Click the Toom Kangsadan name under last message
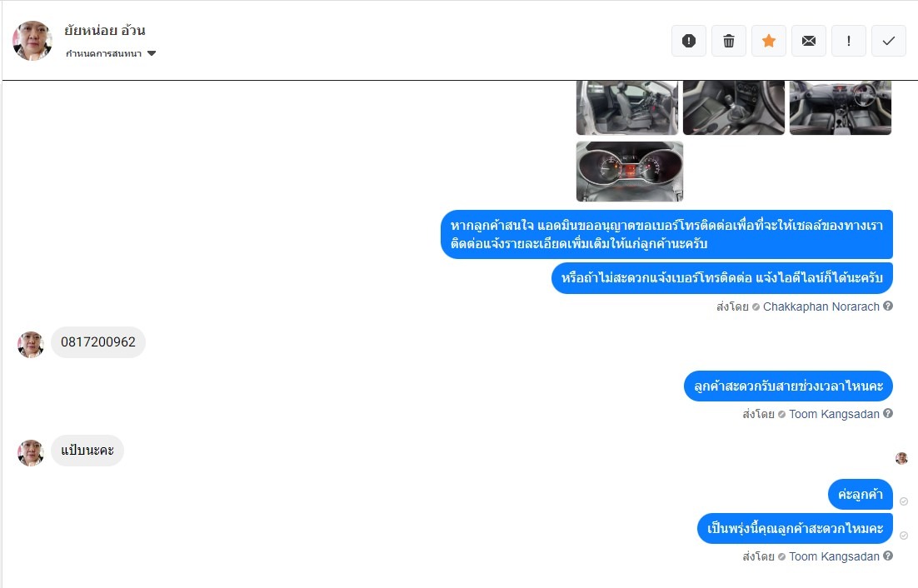This screenshot has height=588, width=918. pyautogui.click(x=834, y=556)
